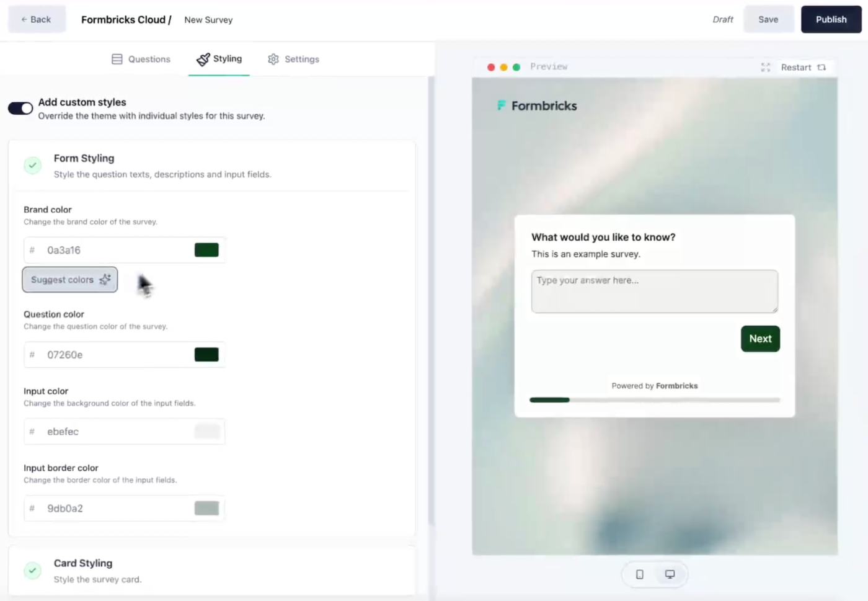Viewport: 868px width, 601px height.
Task: Open the Questions tab
Action: tap(141, 59)
